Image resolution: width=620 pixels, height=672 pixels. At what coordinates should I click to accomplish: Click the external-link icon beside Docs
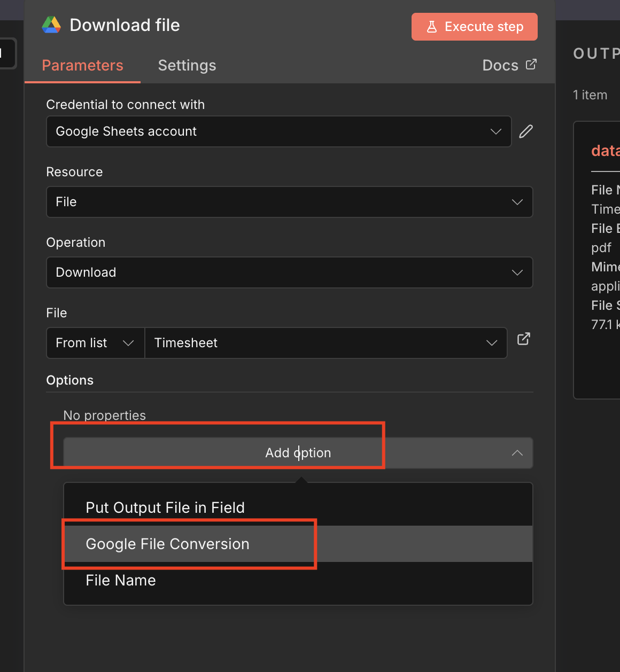point(531,65)
